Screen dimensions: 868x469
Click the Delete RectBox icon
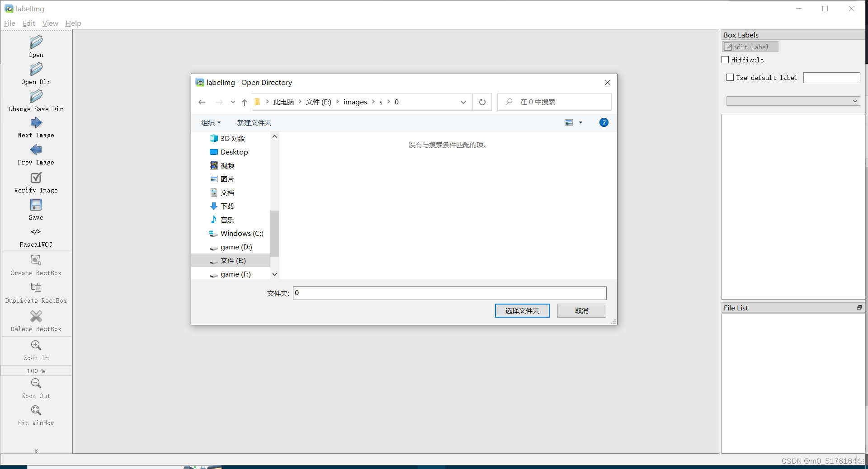pos(36,316)
